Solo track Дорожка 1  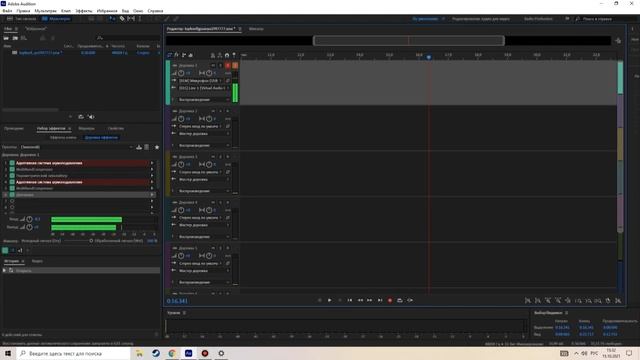[220, 65]
